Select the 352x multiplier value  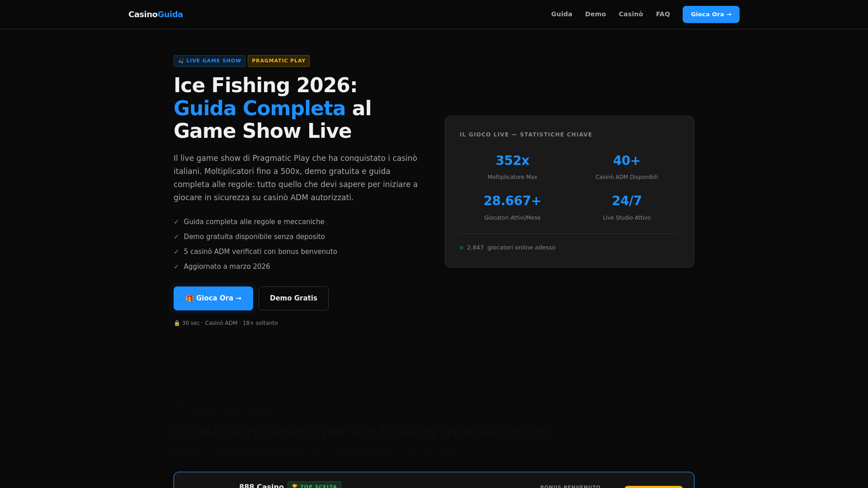pyautogui.click(x=512, y=160)
